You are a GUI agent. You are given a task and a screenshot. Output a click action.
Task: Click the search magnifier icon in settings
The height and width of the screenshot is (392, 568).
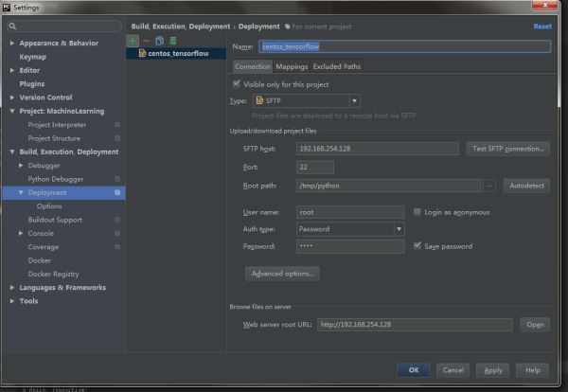12,27
